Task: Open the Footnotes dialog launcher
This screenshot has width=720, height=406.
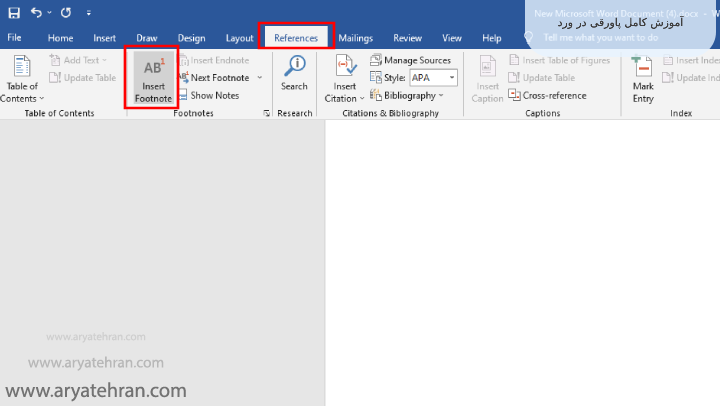Action: point(267,114)
